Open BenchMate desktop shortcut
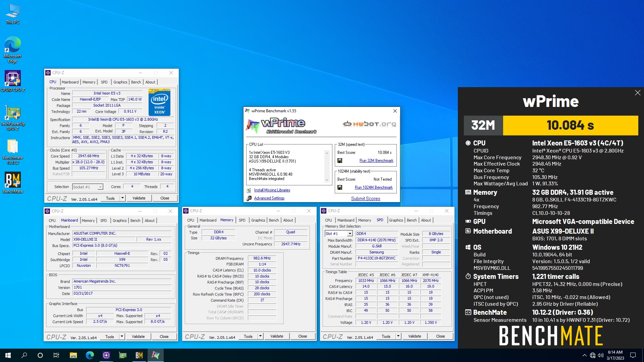The width and height of the screenshot is (644, 362). [x=13, y=183]
